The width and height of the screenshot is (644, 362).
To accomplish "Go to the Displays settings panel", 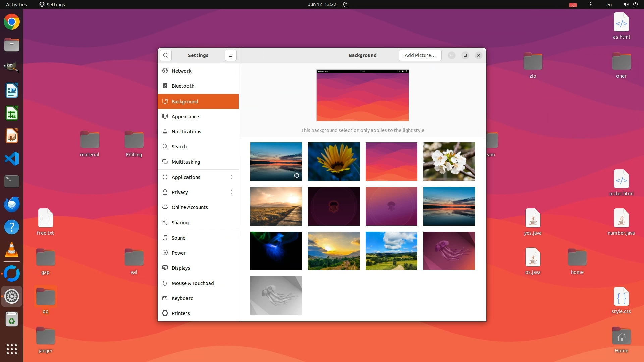I will 181,268.
